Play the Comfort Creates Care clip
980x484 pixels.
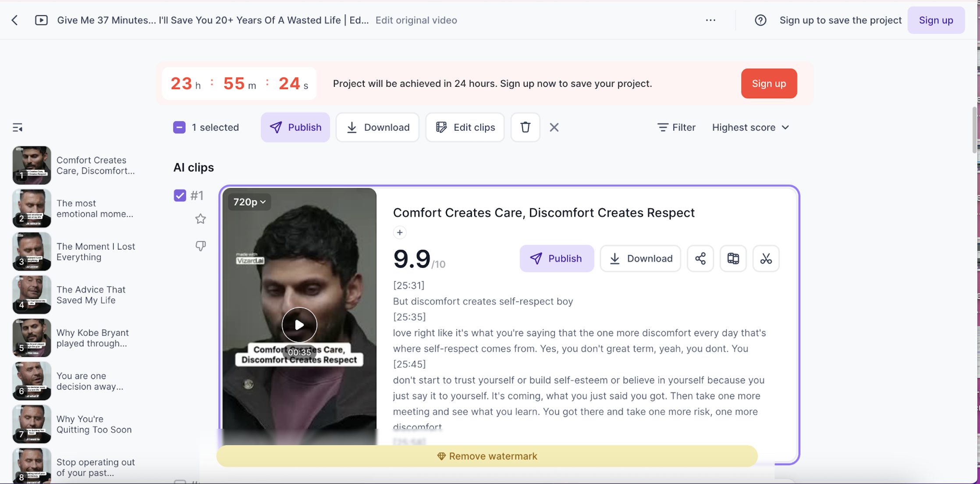299,325
